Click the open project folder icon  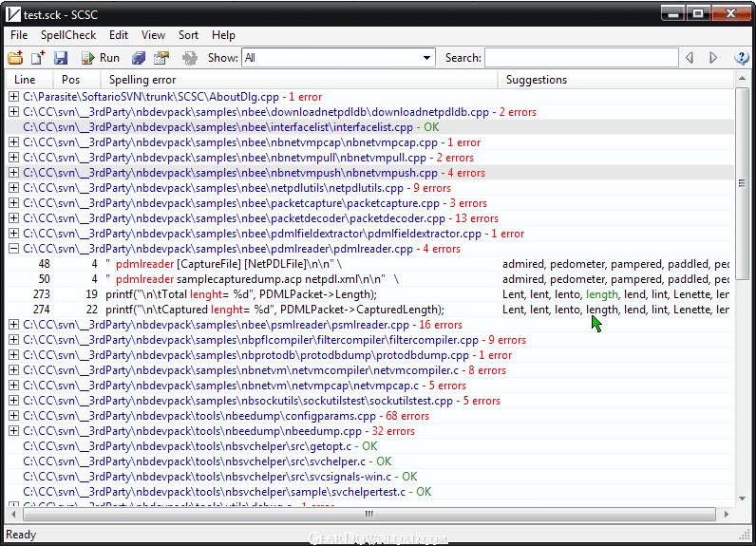tap(15, 58)
